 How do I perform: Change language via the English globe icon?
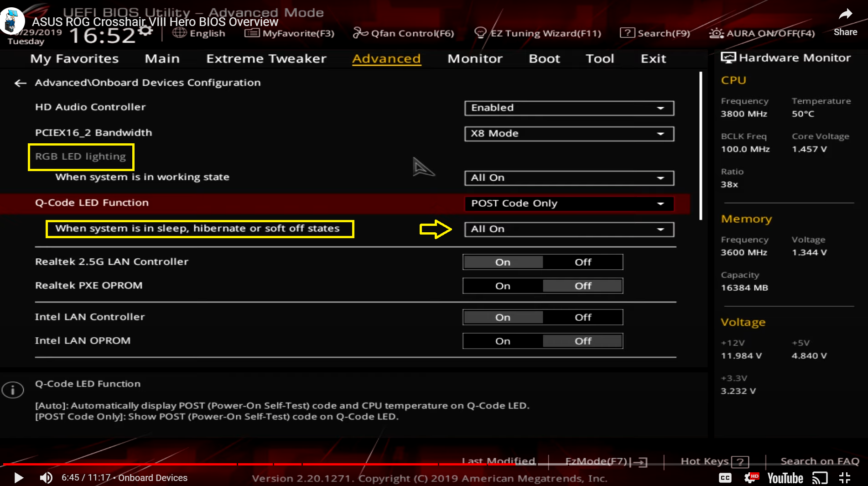[x=180, y=32]
